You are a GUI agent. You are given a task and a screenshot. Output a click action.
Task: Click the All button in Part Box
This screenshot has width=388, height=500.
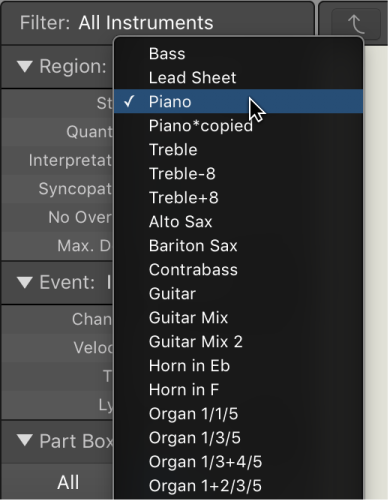tap(68, 482)
